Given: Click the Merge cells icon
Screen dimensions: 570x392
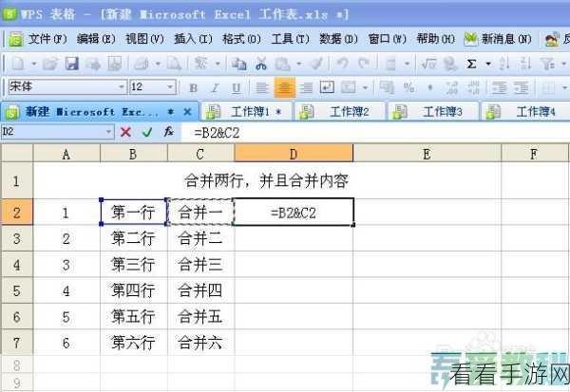Looking at the screenshot, I should [x=349, y=87].
